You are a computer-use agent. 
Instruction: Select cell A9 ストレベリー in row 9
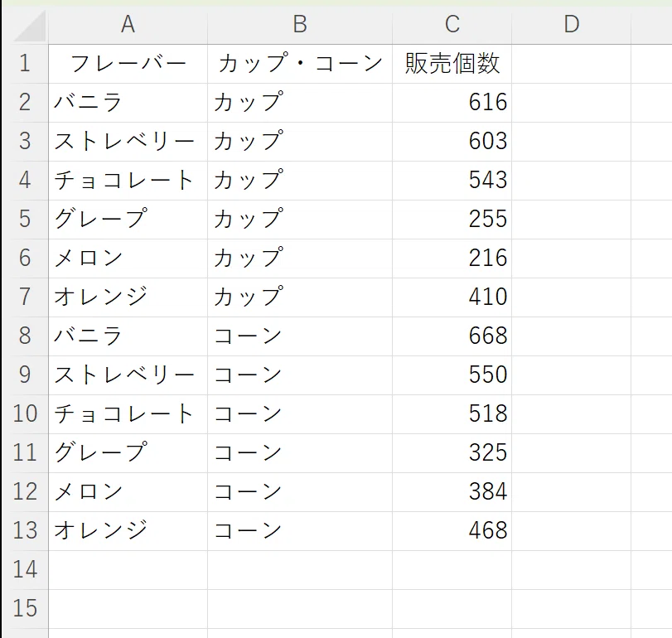point(128,376)
